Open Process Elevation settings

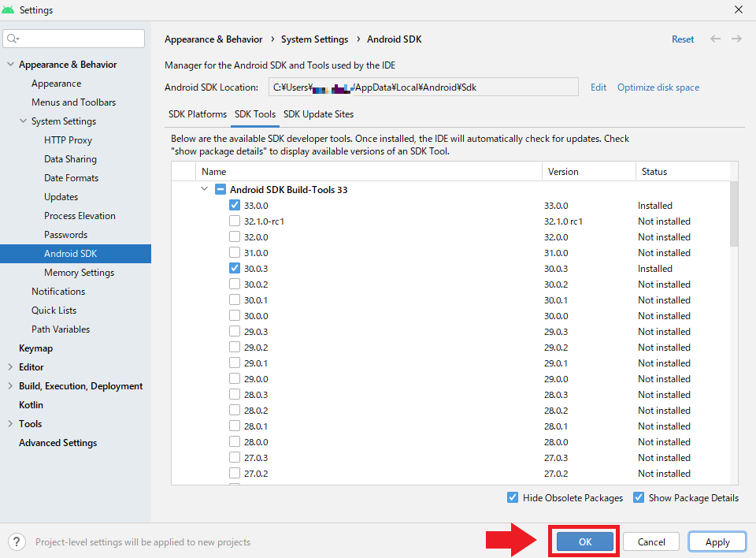[80, 216]
